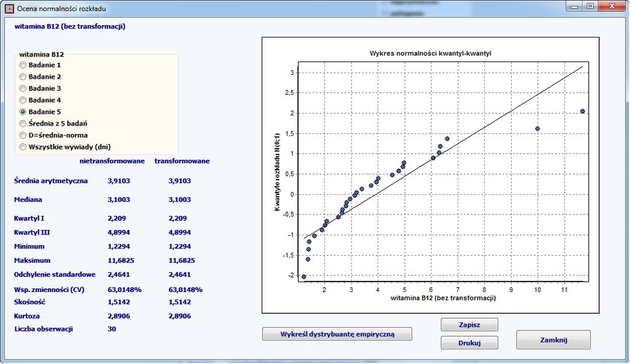Click the Kwartyl I label
630x364 pixels.
click(29, 218)
